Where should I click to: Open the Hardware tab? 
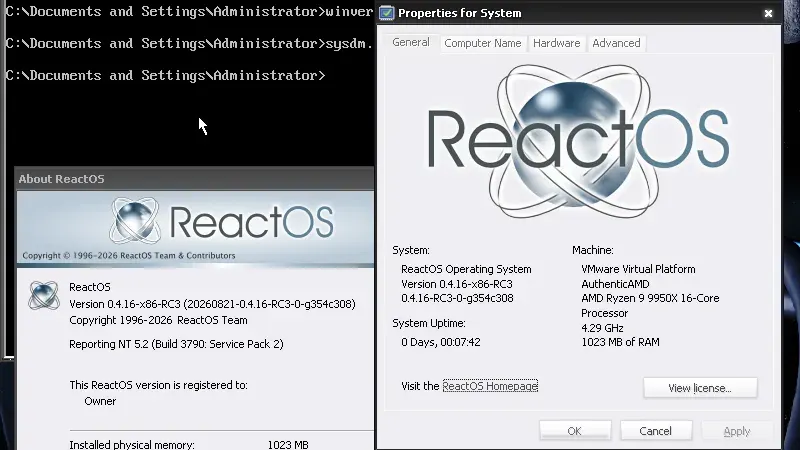(556, 43)
